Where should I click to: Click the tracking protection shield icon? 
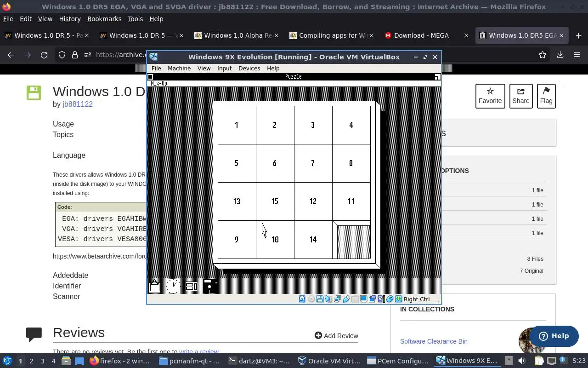pos(62,55)
